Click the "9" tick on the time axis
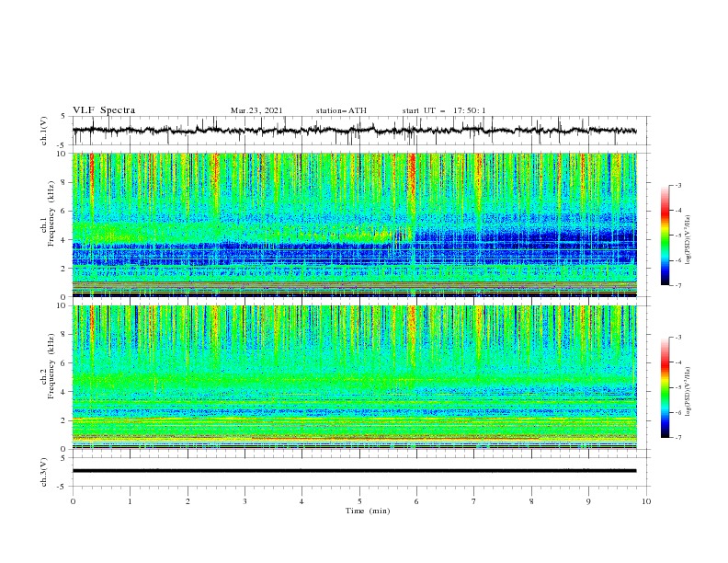This screenshot has width=728, height=563. tap(588, 501)
